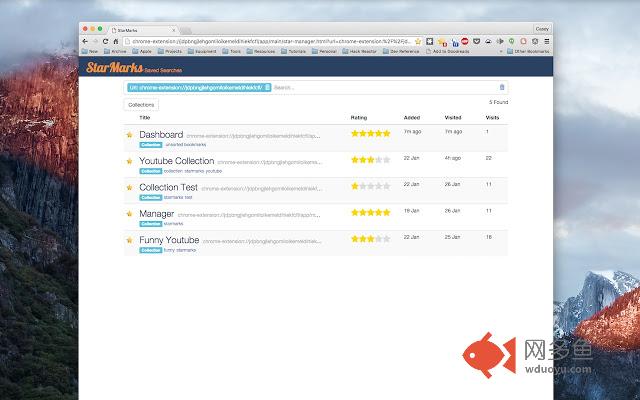Sort the list by the Rating column
Viewport: 640px width, 400px height.
point(359,118)
